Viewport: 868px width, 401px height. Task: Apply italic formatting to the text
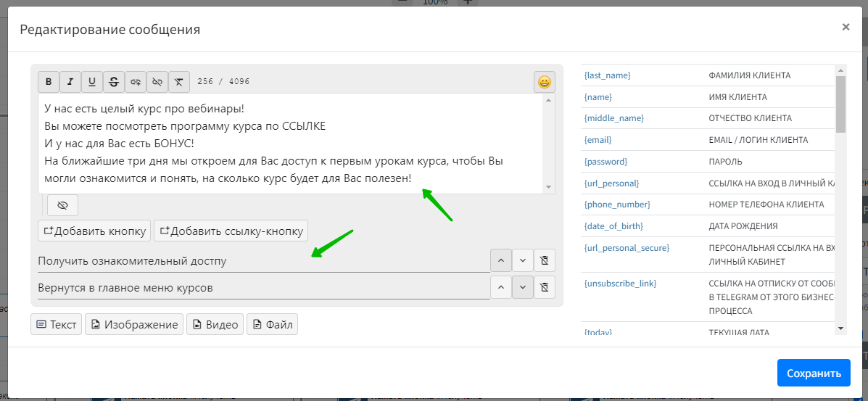point(70,82)
